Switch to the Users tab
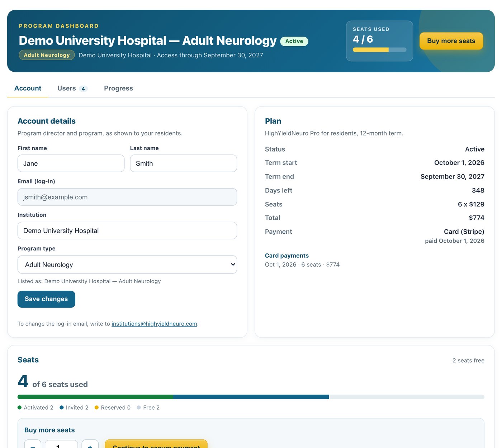Image resolution: width=502 pixels, height=448 pixels. click(72, 88)
